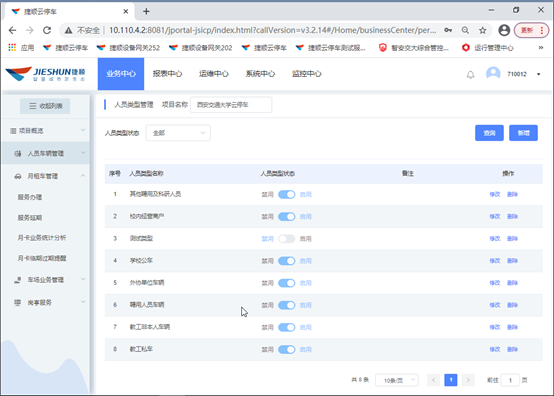Open the 10条/页 page size dropdown
554x396 pixels.
(x=397, y=380)
